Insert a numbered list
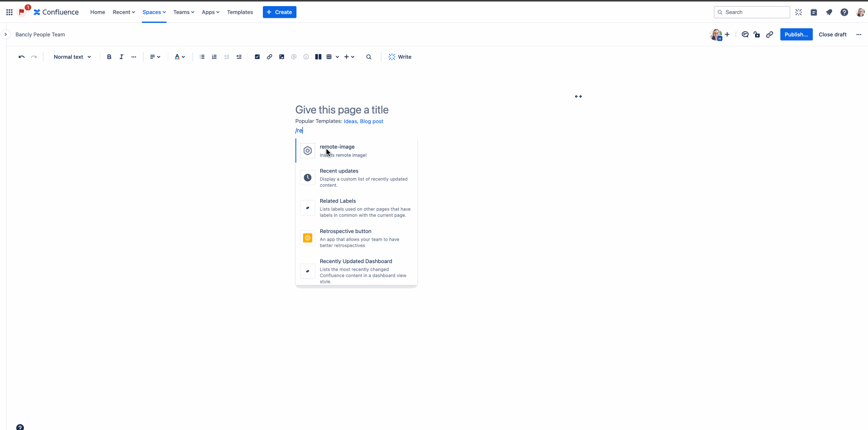868x430 pixels. 214,57
